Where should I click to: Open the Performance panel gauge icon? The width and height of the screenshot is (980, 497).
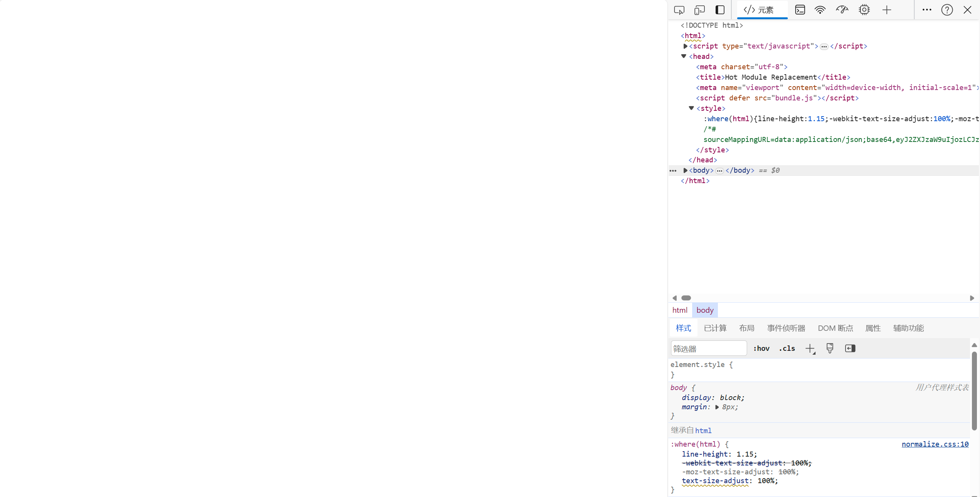[x=842, y=10]
